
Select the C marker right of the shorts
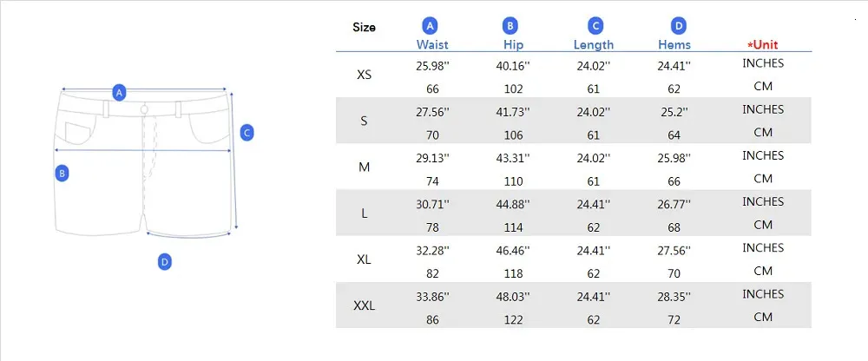coord(247,133)
